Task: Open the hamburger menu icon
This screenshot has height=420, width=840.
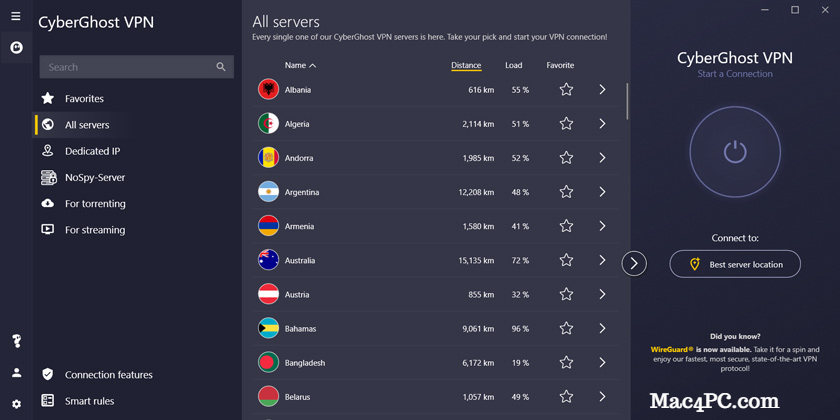Action: tap(16, 16)
